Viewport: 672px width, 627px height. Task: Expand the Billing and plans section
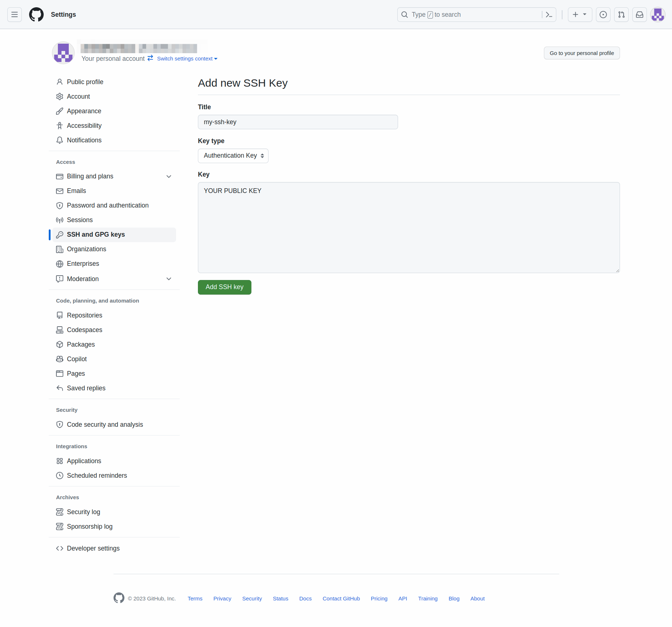169,177
